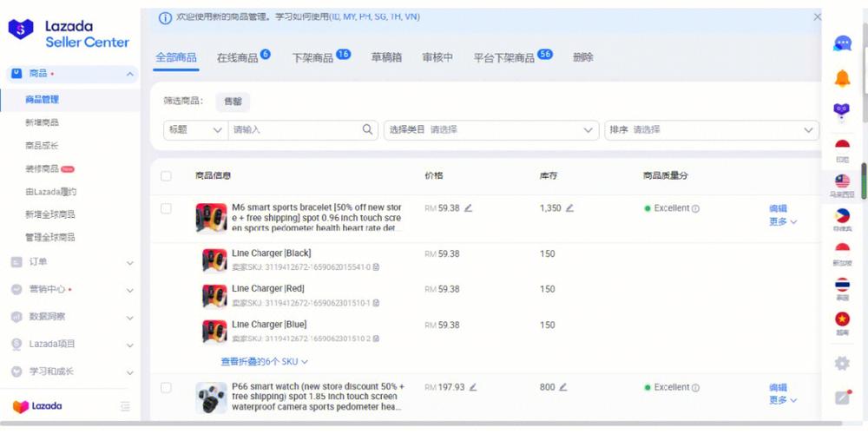The height and width of the screenshot is (434, 868).
Task: Select the 删除 tab
Action: click(583, 57)
